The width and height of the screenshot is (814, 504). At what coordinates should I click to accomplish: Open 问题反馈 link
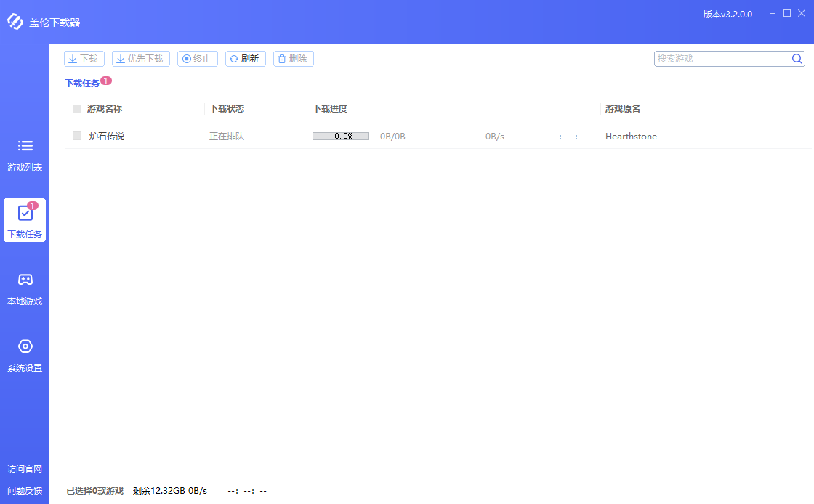25,490
